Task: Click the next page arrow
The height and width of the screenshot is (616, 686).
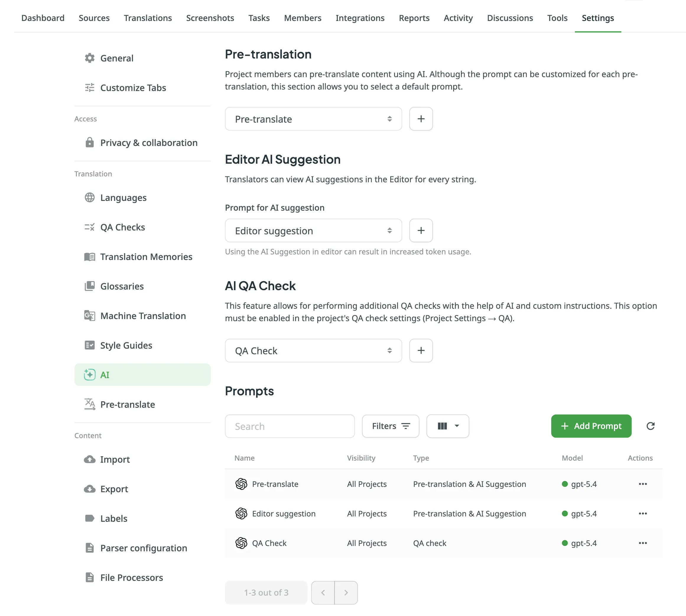Action: coord(346,592)
